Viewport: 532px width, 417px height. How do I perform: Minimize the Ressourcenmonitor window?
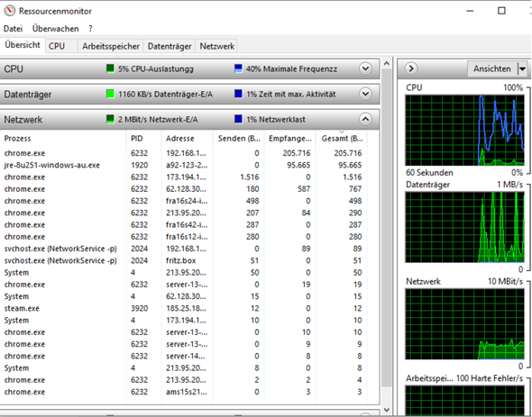point(470,11)
